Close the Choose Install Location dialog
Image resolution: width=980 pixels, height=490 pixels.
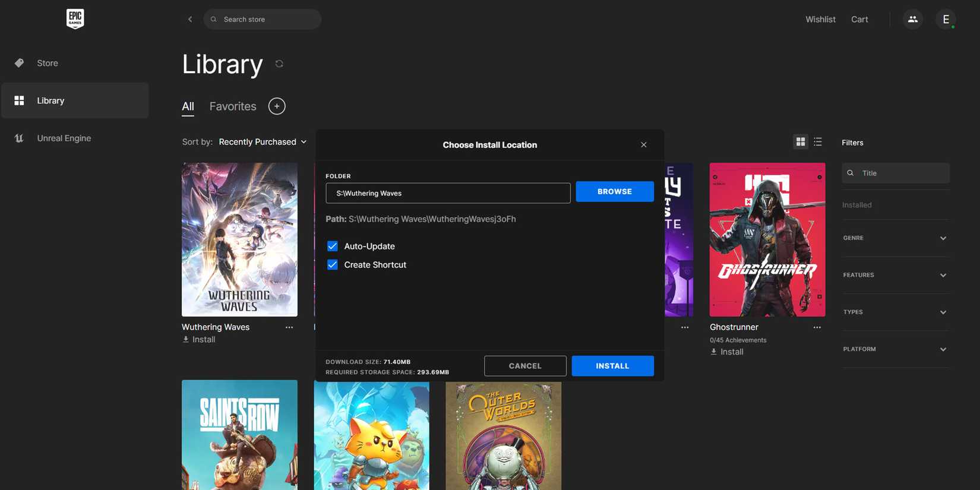[644, 145]
